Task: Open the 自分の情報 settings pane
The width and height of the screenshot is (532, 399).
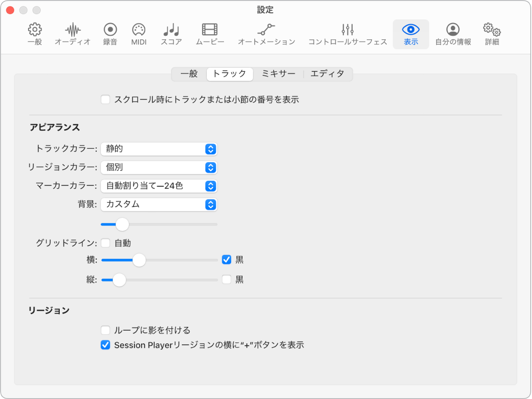Action: click(453, 34)
